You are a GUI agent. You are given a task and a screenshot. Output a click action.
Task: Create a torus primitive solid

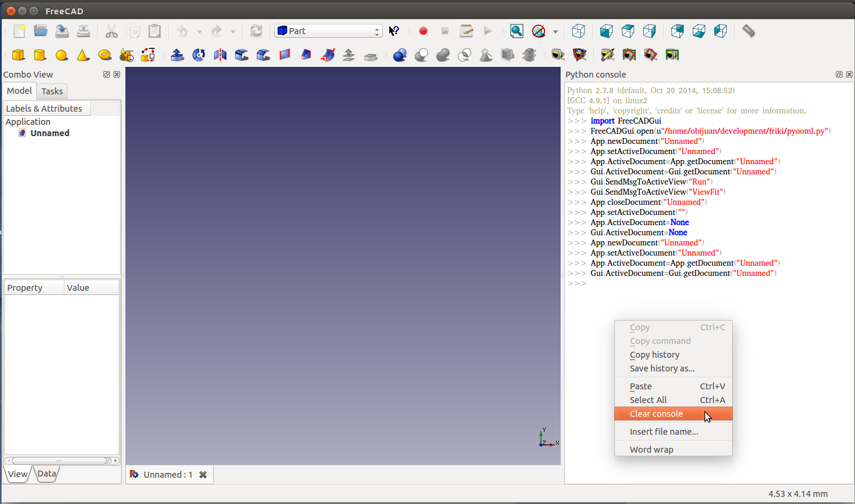[x=104, y=55]
